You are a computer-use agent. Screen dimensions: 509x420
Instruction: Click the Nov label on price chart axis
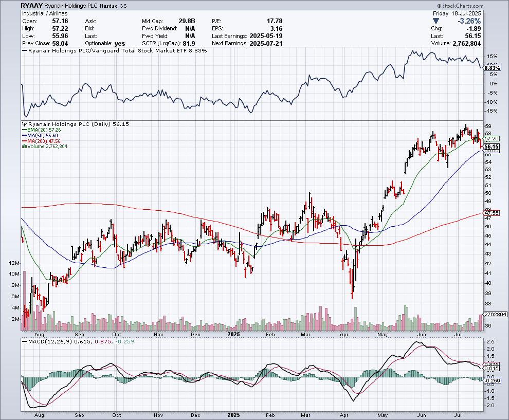point(158,334)
